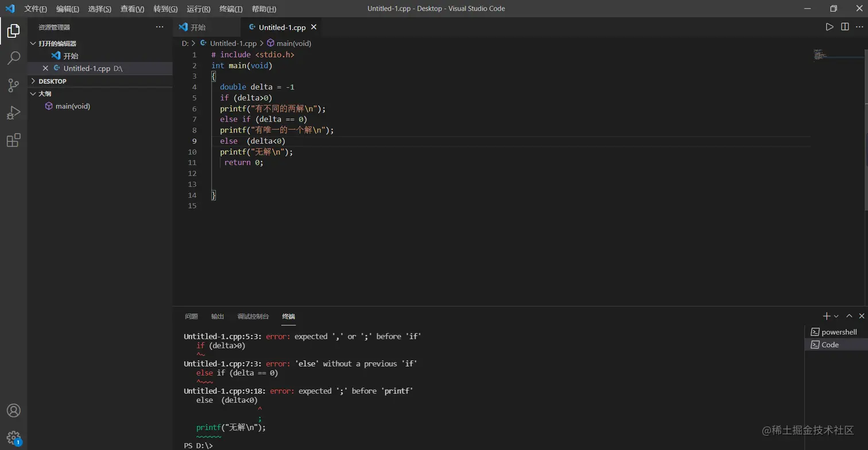Close Untitled-1.cpp in the open editors list
868x450 pixels.
click(45, 68)
